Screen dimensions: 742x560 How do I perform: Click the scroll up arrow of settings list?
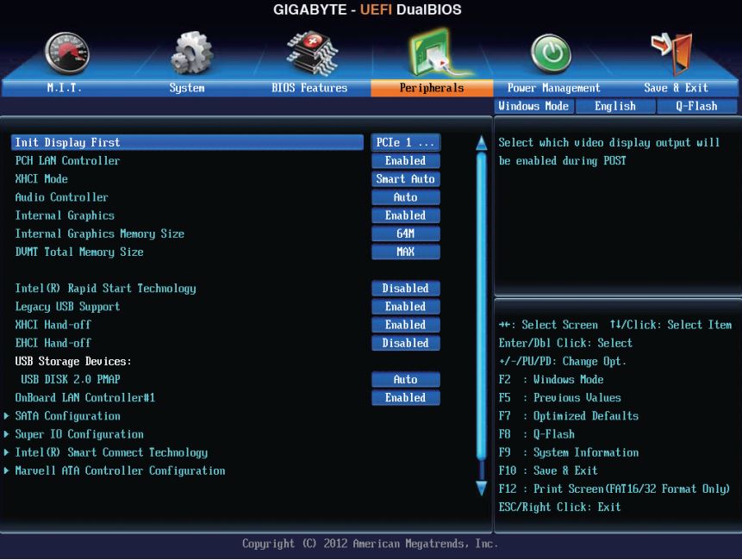[481, 143]
